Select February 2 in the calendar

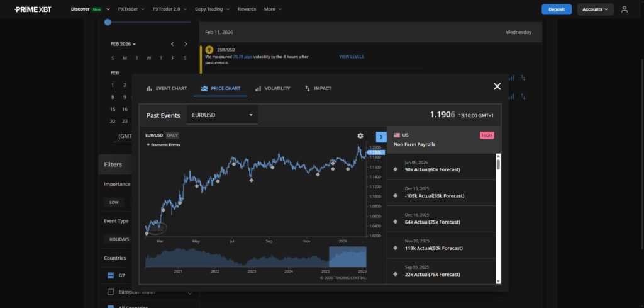[125, 85]
